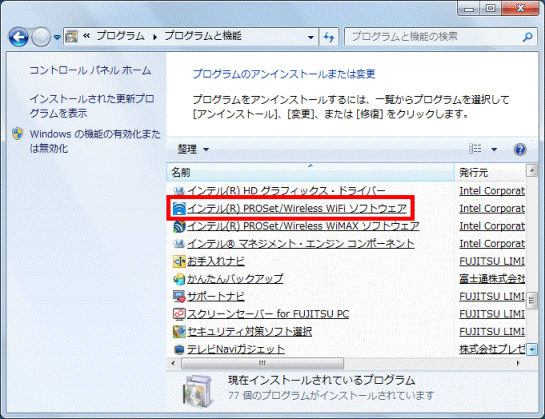The image size is (545, 419).
Task: Click the horizontal scrollbar right arrow
Action: coord(518,363)
